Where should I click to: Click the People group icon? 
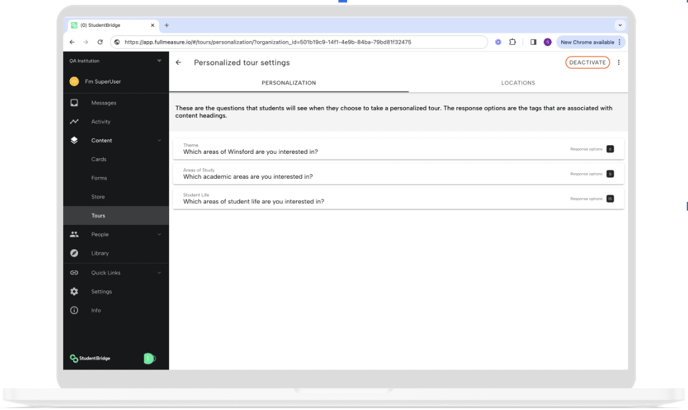click(74, 234)
